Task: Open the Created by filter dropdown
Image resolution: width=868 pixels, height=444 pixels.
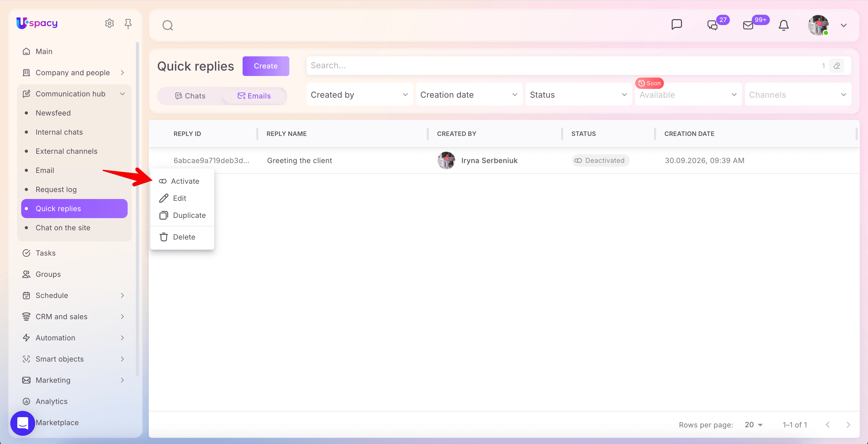Action: pyautogui.click(x=360, y=95)
